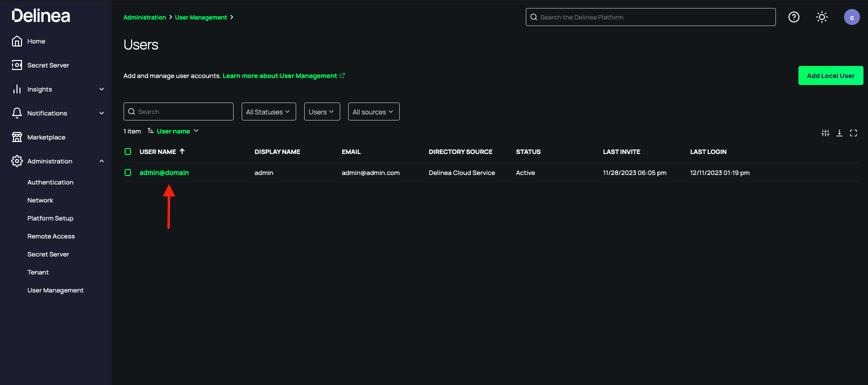Image resolution: width=868 pixels, height=385 pixels.
Task: Click the Notifications bell icon
Action: tap(17, 113)
